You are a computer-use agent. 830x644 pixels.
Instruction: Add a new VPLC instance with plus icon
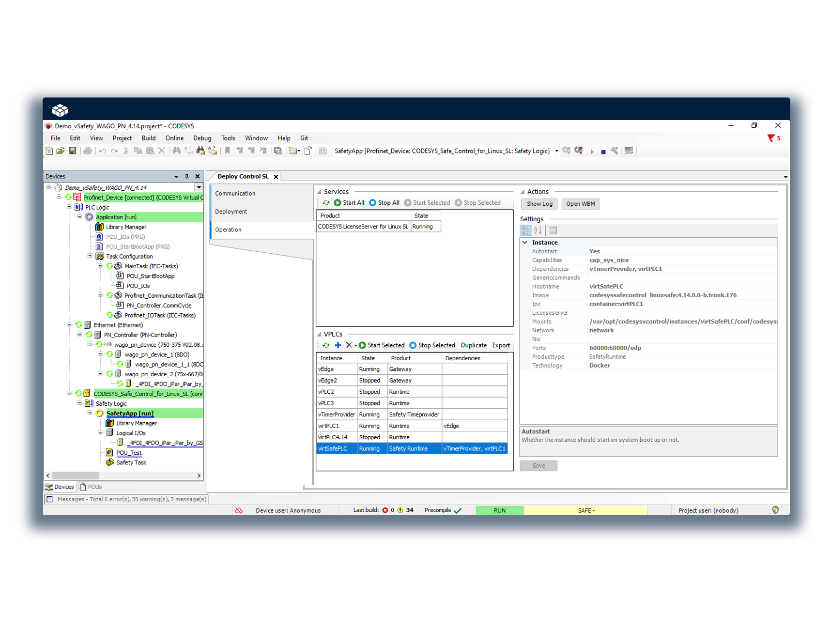338,345
